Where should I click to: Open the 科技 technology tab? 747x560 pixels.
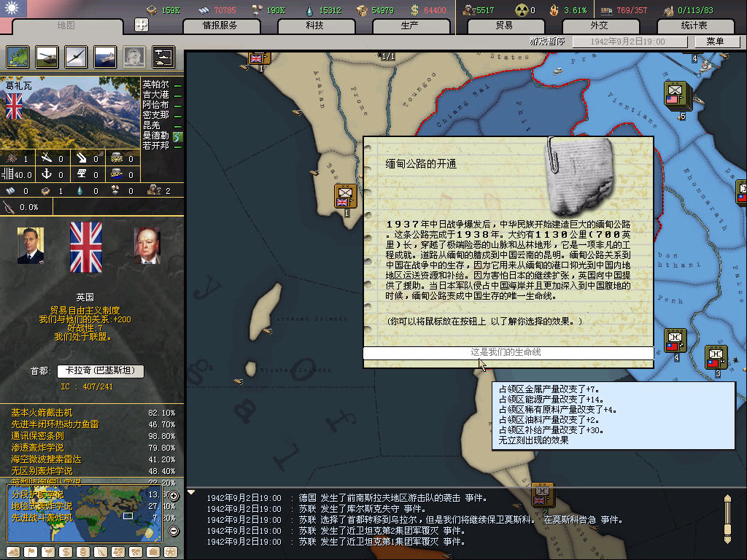coord(315,26)
